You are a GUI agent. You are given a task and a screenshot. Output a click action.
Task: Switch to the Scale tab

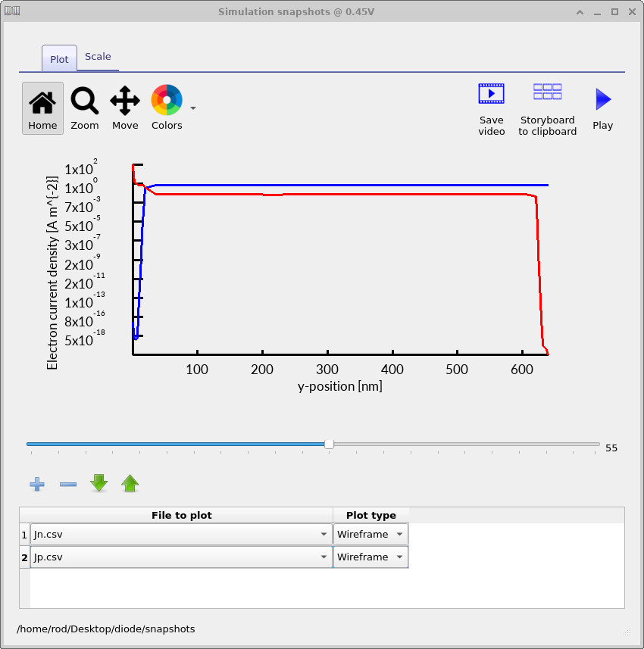(98, 57)
